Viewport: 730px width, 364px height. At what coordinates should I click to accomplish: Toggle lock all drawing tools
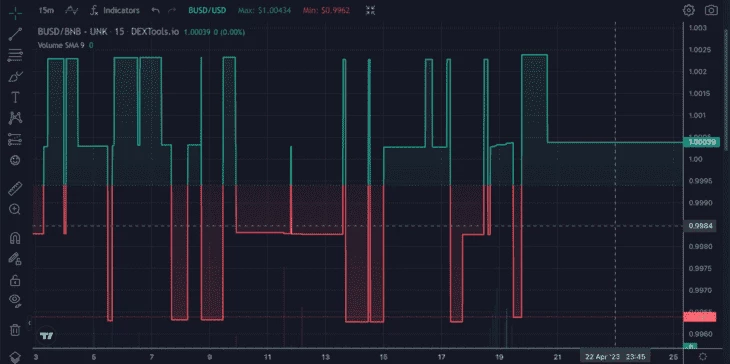pos(15,280)
